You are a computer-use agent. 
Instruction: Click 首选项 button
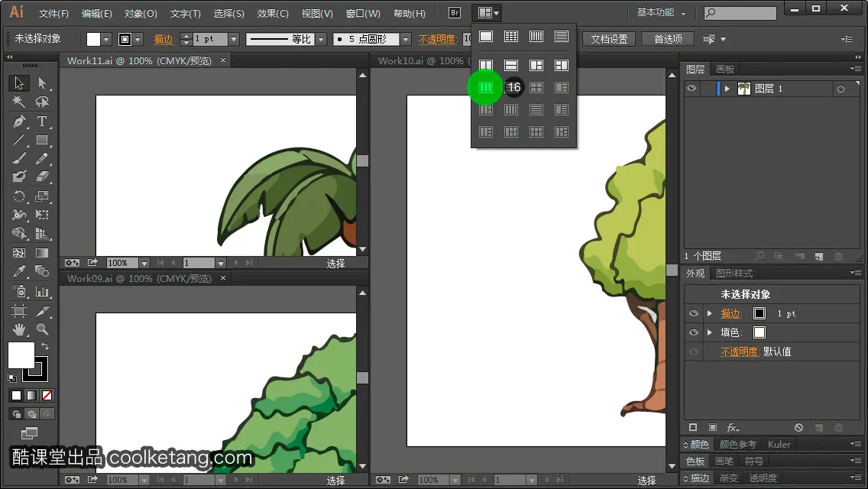click(x=668, y=39)
